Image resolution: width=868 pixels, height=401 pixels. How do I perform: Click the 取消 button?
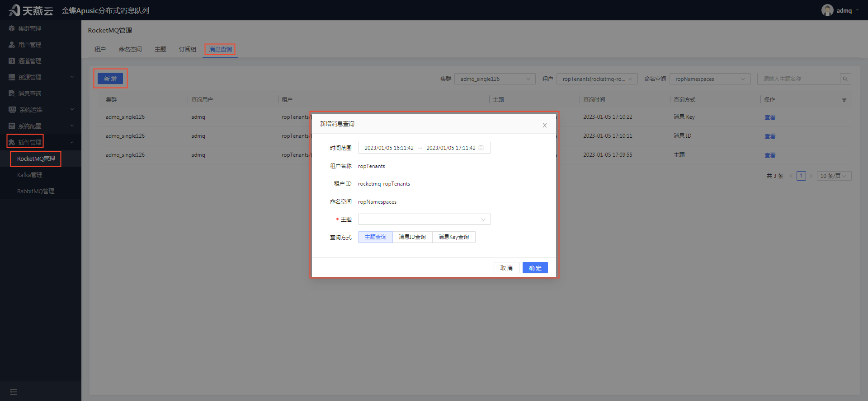point(506,268)
